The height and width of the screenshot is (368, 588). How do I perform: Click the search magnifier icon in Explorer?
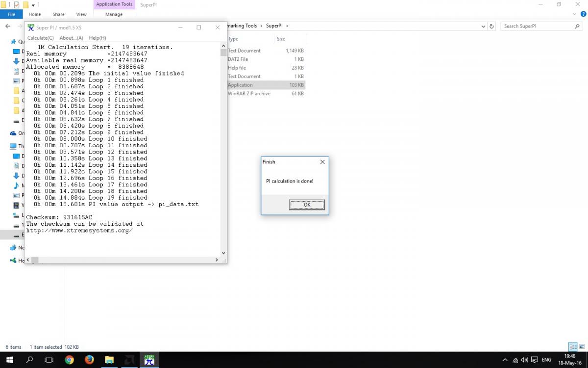tap(578, 26)
